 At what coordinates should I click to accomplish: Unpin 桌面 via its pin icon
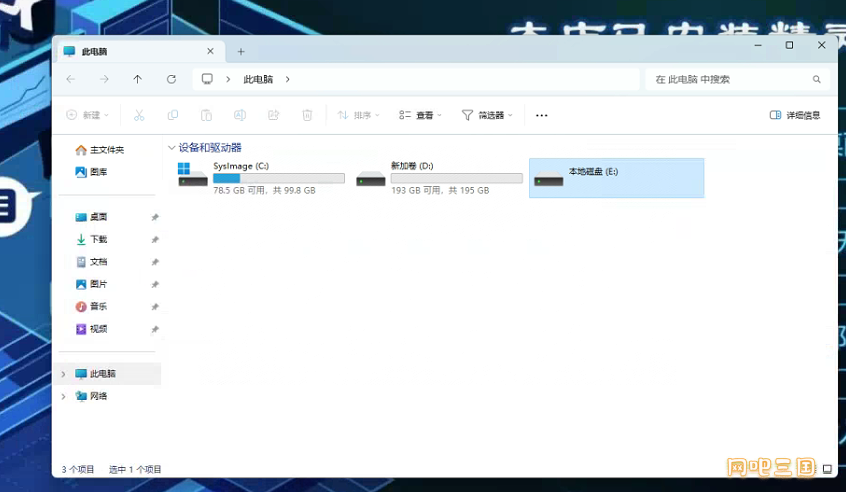coord(155,217)
